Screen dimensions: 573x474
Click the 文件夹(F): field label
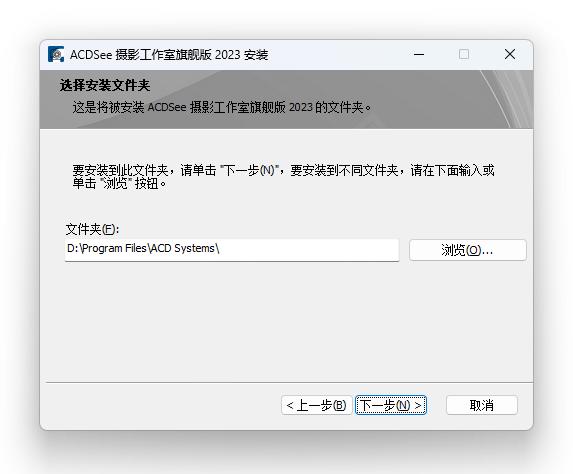pos(92,230)
